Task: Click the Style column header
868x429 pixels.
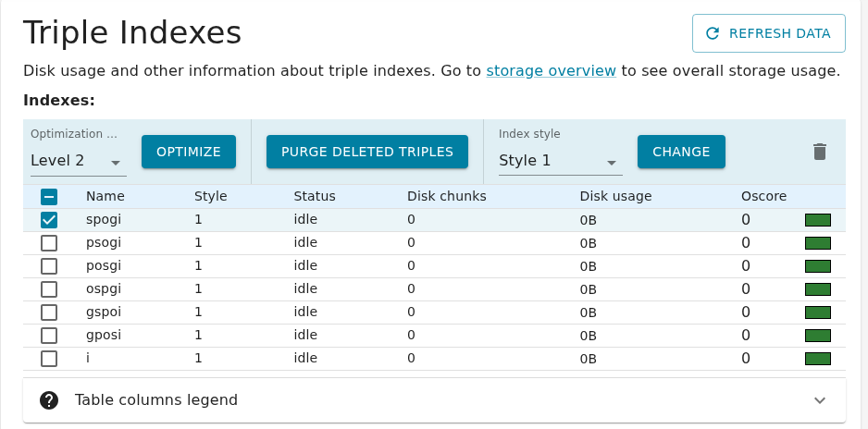Action: (x=210, y=196)
